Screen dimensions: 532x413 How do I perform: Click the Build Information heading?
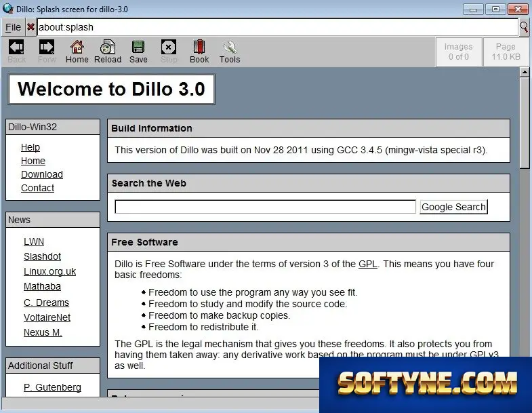[152, 128]
